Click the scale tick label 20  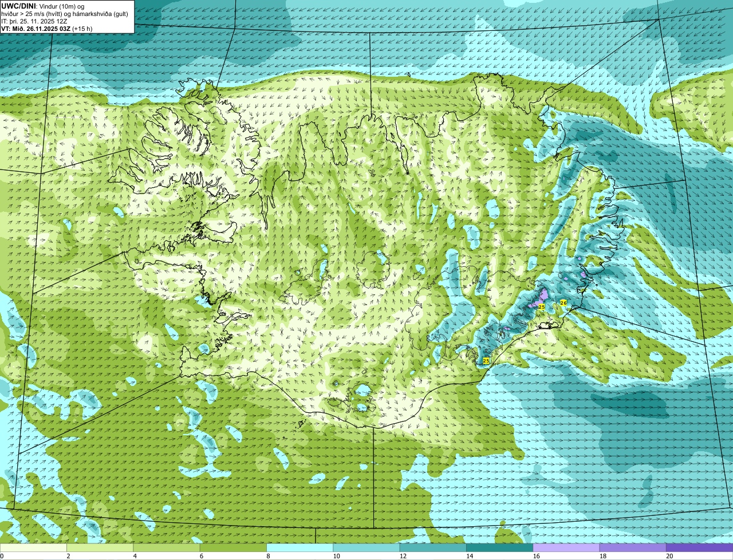[669, 556]
